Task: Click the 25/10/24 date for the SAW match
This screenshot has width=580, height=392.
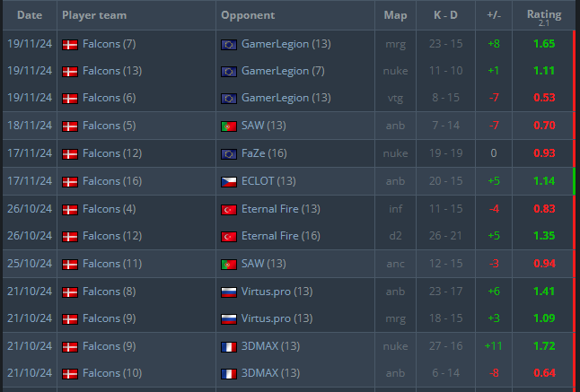Action: tap(28, 264)
